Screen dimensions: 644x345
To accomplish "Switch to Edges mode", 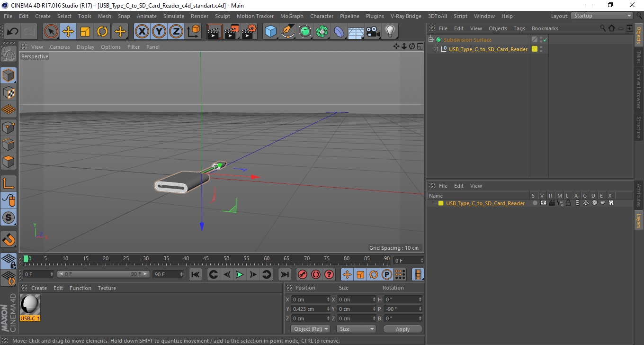I will click(x=9, y=144).
